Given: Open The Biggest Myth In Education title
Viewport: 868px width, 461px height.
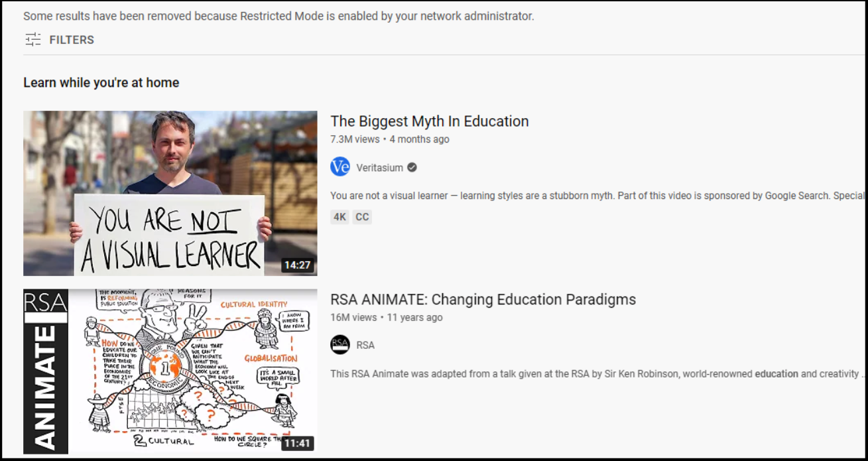Looking at the screenshot, I should (x=430, y=121).
